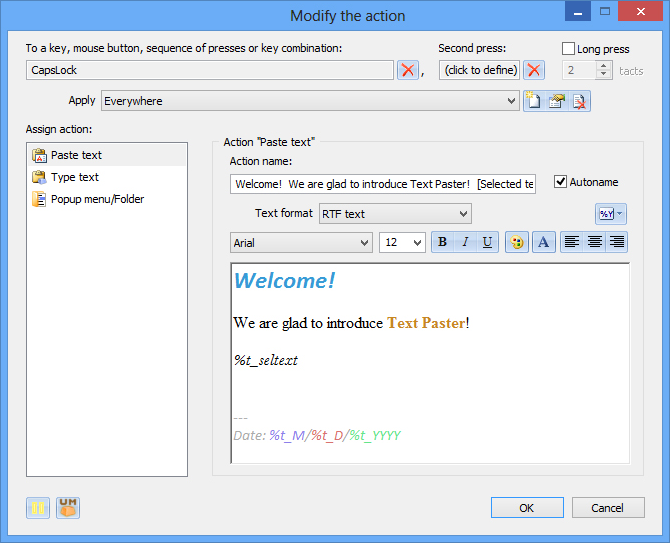This screenshot has height=543, width=670.
Task: Click the %t_D macro in date line
Action: [x=327, y=435]
